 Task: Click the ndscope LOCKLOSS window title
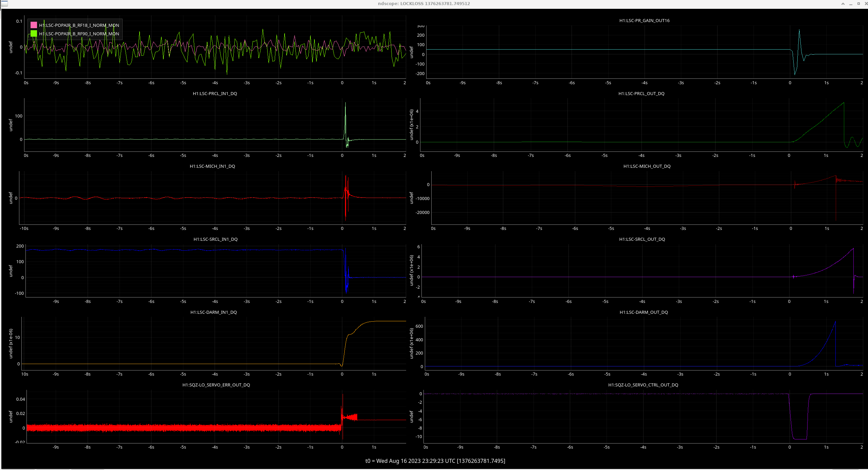tap(424, 4)
